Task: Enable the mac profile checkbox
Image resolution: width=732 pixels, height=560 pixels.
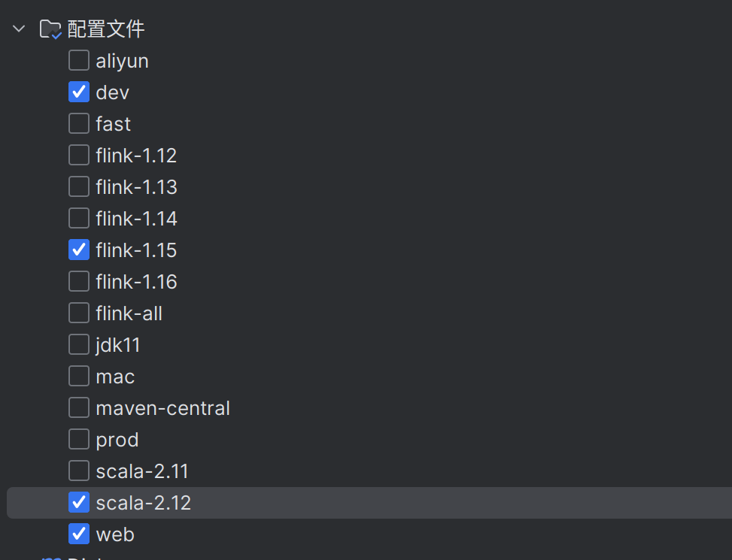Action: pyautogui.click(x=79, y=376)
